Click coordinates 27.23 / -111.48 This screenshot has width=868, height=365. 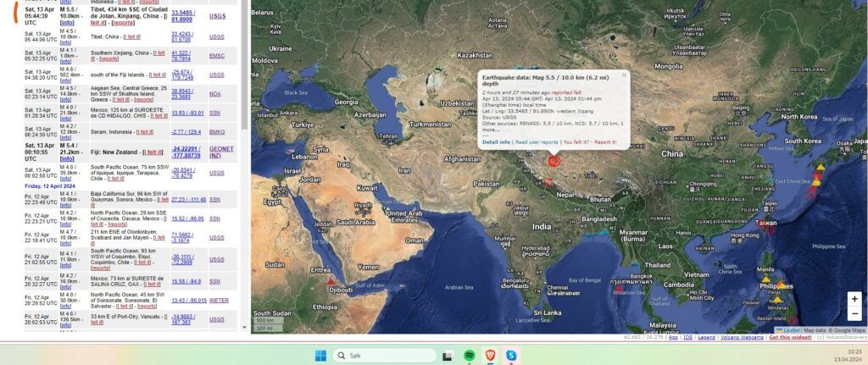click(189, 199)
